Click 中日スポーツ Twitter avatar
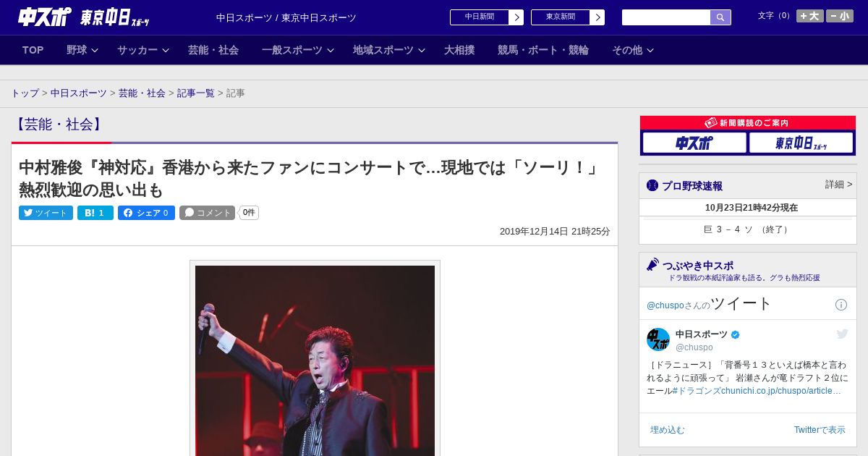Image resolution: width=868 pixels, height=456 pixels. tap(658, 339)
